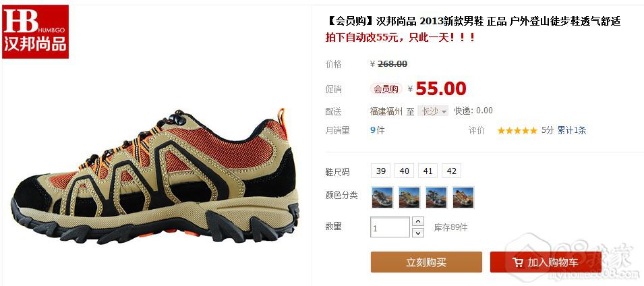Viewport: 644px width, 286px height.
Task: Choose shoe size 40
Action: [404, 171]
